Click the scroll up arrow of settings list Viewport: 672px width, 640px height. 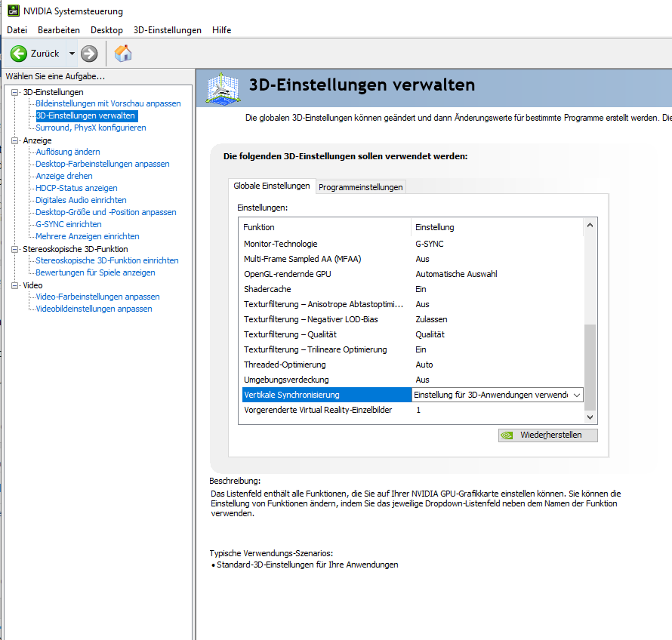(590, 226)
